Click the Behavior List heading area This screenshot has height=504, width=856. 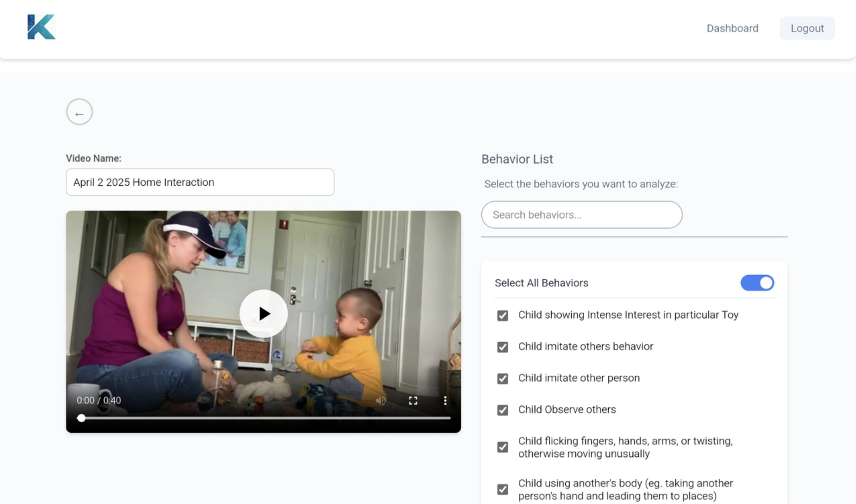[x=517, y=159]
